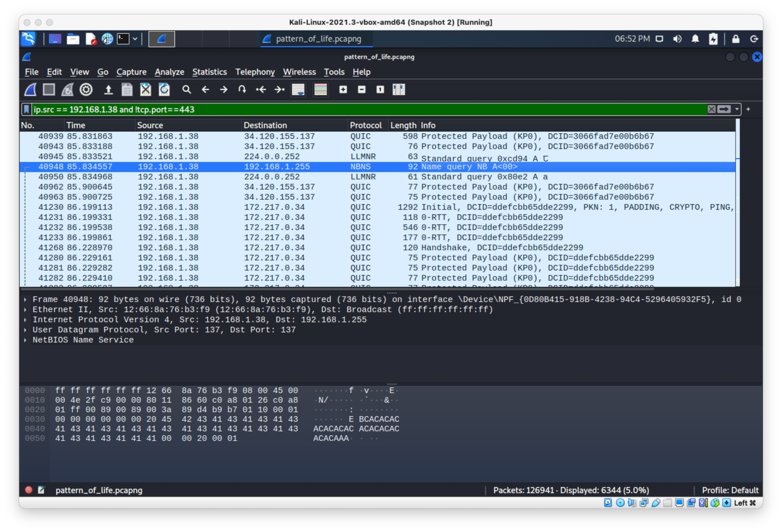Toggle auto-scroll during live capture
This screenshot has width=782, height=532.
[x=298, y=89]
